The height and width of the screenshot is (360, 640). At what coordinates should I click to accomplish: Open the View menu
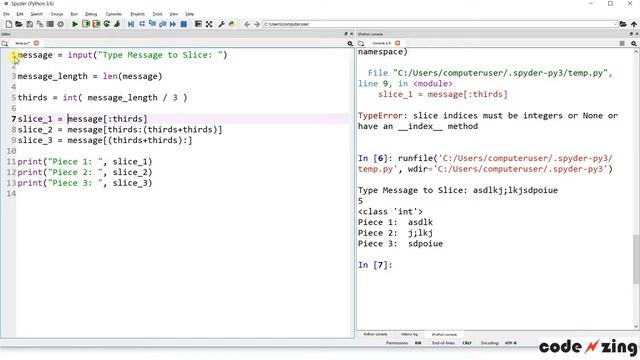point(173,14)
